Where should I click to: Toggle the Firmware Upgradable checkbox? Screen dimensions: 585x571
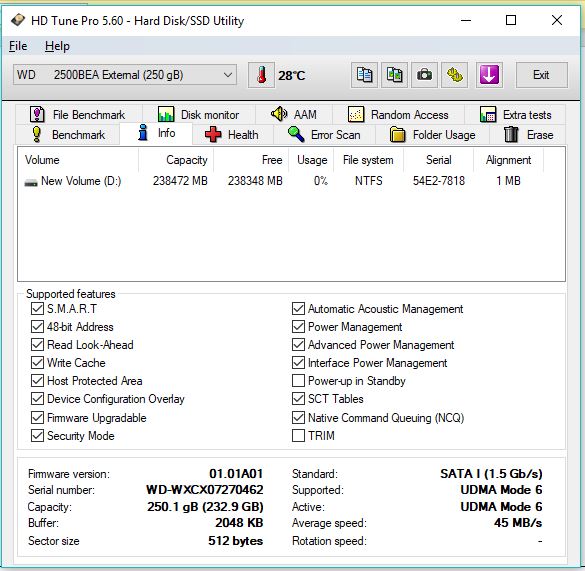coord(37,417)
